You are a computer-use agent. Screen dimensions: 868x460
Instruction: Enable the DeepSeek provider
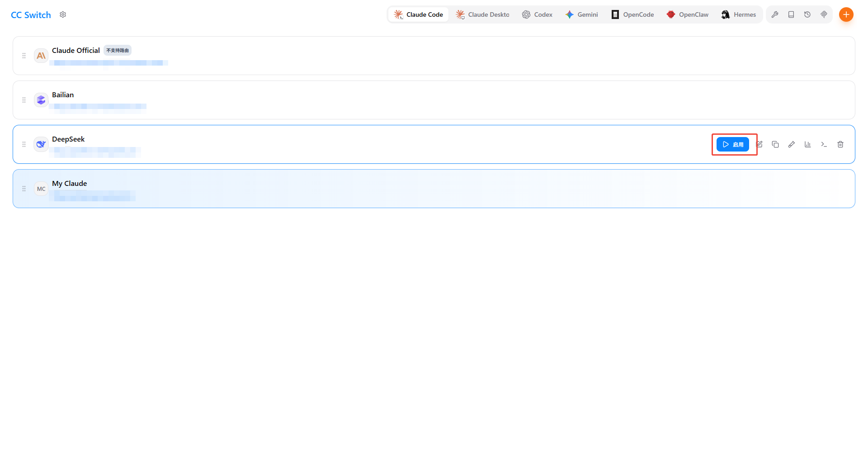click(x=733, y=144)
